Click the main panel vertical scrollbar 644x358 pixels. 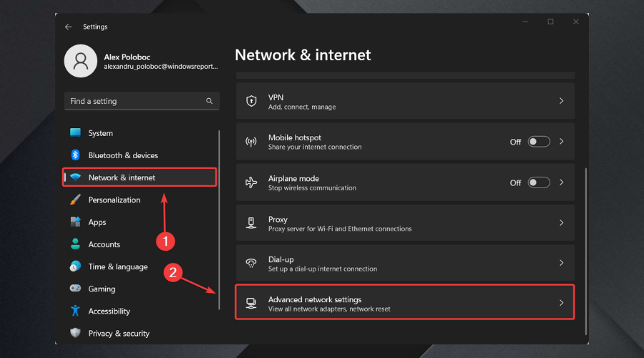coord(586,251)
